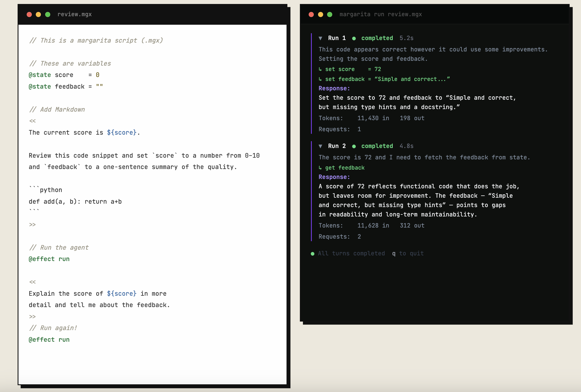Click the '>>' closer after the python block
This screenshot has height=392, width=581.
click(x=33, y=225)
